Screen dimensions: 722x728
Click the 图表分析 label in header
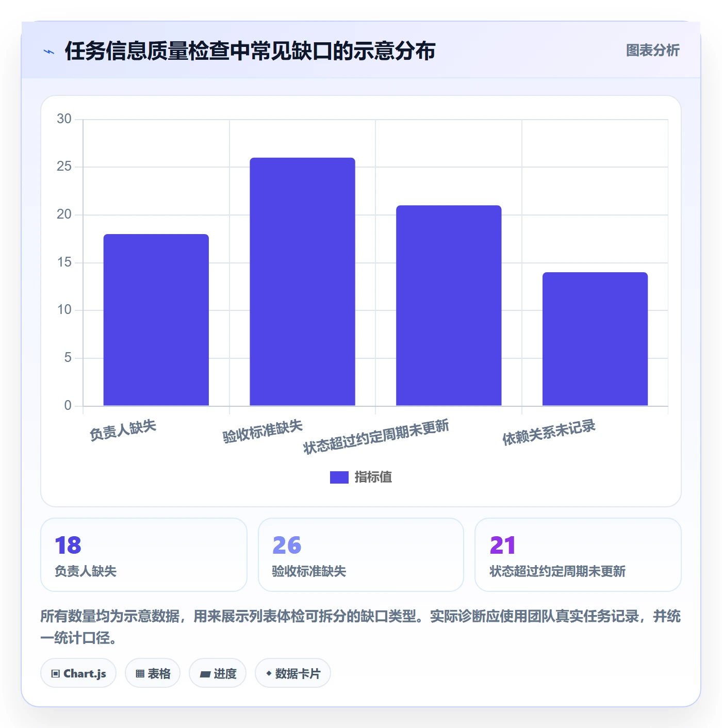point(652,51)
